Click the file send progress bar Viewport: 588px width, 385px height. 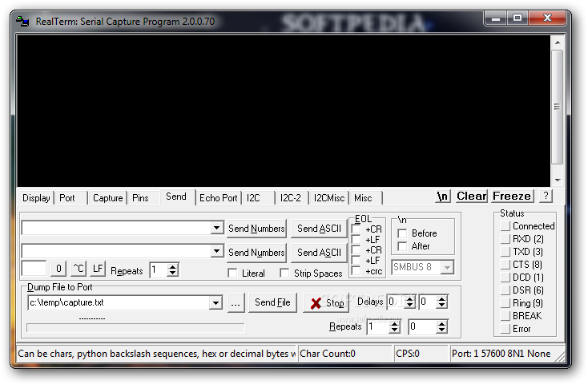135,328
